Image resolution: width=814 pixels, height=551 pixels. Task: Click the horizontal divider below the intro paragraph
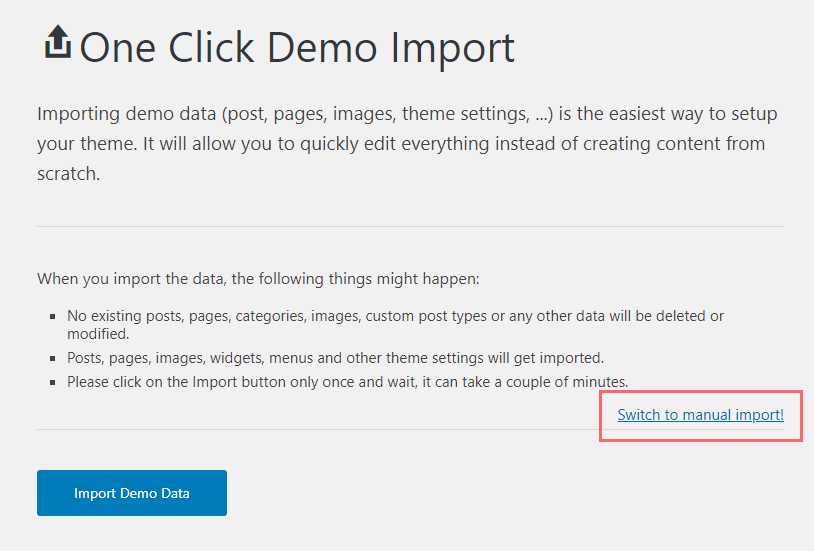(410, 226)
